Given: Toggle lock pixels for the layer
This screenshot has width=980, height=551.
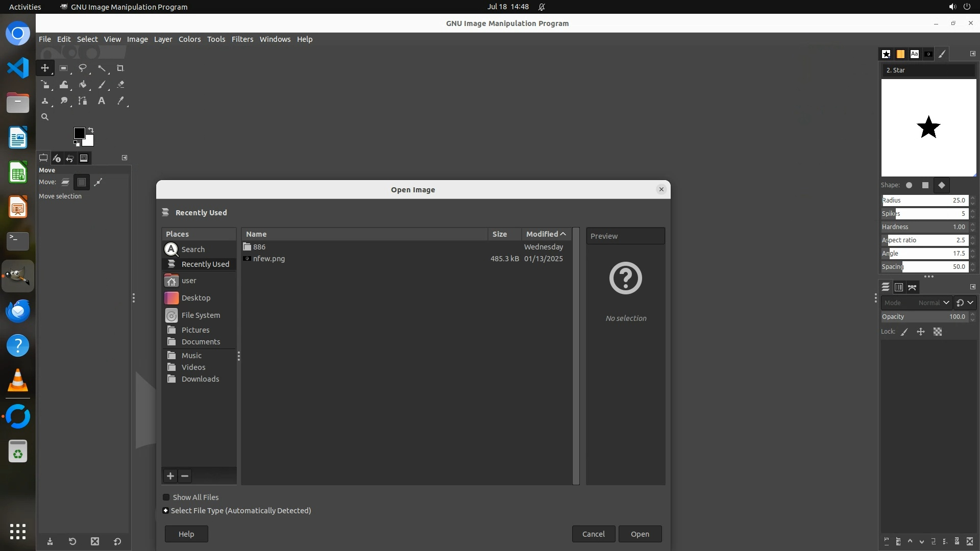Looking at the screenshot, I should click(x=904, y=332).
